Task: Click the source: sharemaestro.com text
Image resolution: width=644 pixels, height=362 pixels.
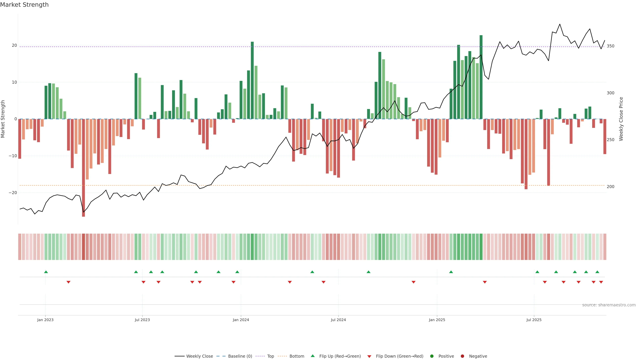Action: [x=609, y=305]
